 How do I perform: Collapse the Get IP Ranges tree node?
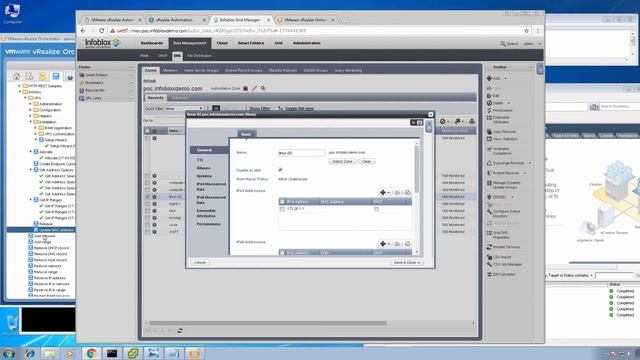point(31,200)
